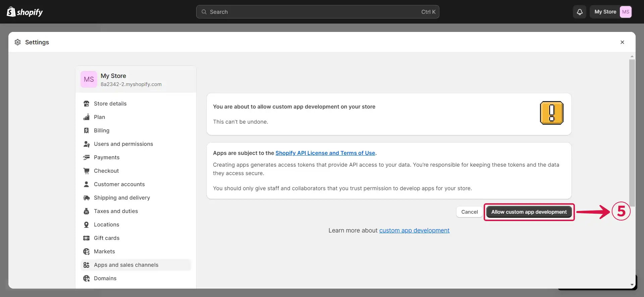
Task: Open the custom app development link
Action: [414, 230]
